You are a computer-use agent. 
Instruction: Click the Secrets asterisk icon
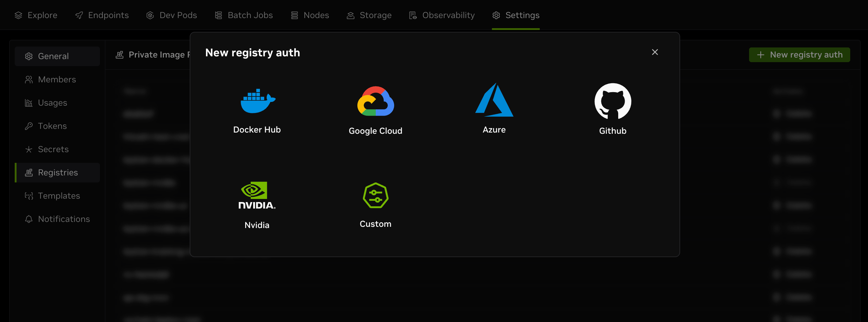(x=29, y=149)
